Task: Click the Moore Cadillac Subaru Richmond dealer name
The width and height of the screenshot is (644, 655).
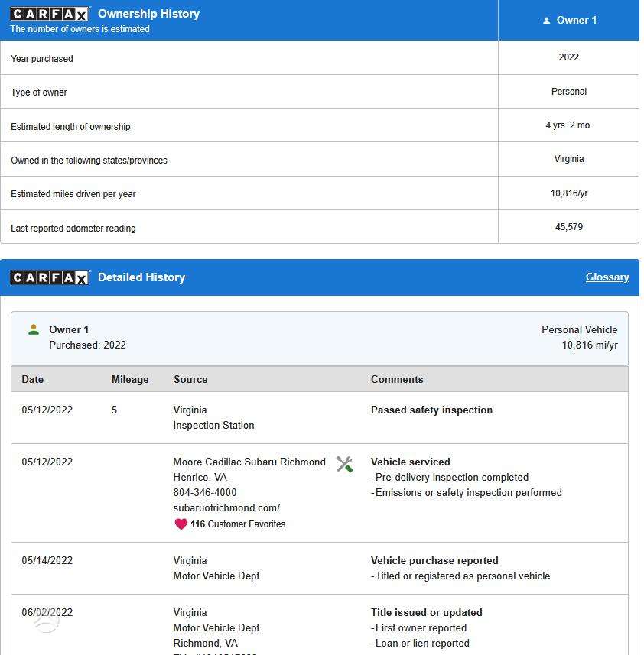Action: coord(249,462)
